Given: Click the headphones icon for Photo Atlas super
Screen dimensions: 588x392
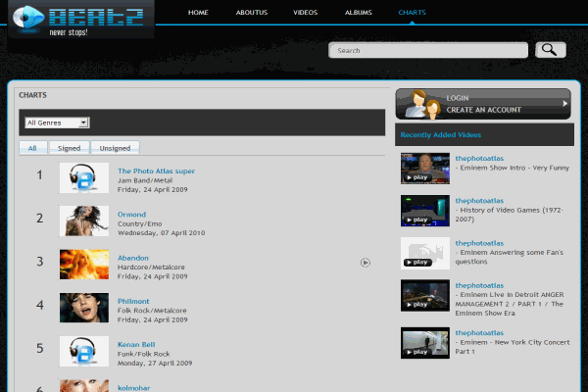Looking at the screenshot, I should pyautogui.click(x=84, y=177).
